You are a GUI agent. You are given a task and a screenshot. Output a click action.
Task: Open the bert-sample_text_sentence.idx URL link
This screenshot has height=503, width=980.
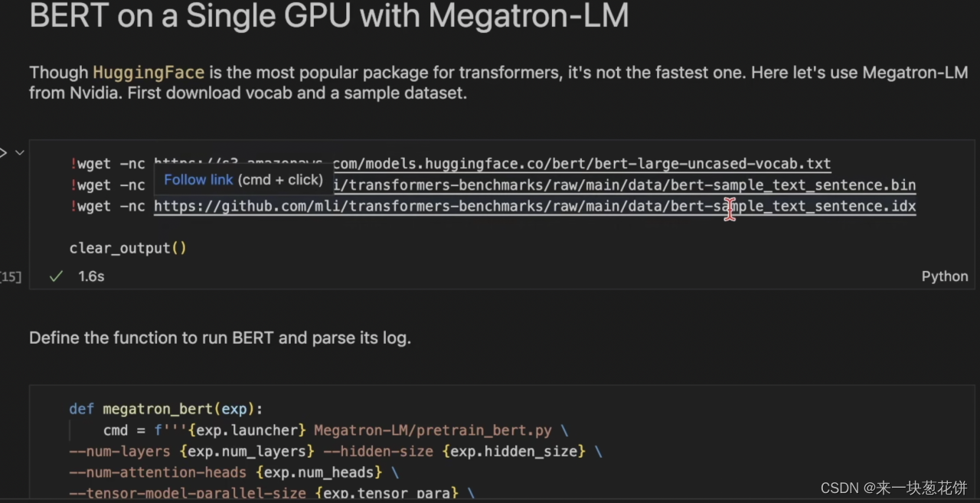point(534,207)
